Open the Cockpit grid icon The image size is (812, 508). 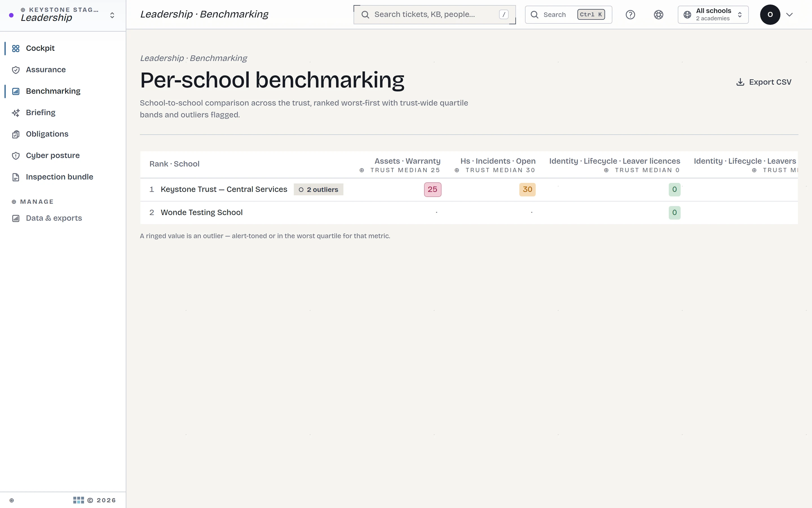16,48
